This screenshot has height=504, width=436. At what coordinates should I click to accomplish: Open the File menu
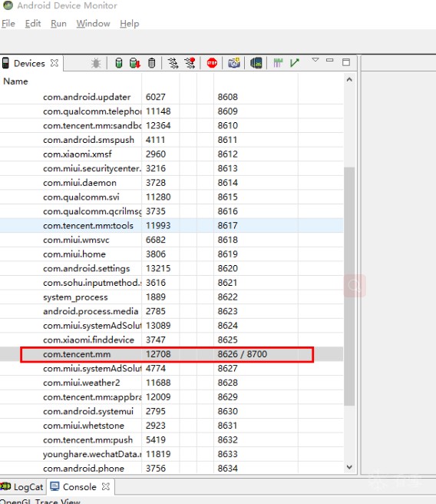click(x=8, y=24)
